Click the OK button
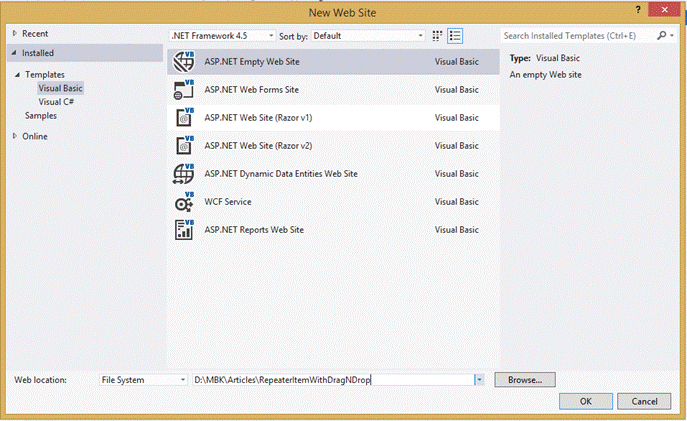This screenshot has width=687, height=421. 586,401
